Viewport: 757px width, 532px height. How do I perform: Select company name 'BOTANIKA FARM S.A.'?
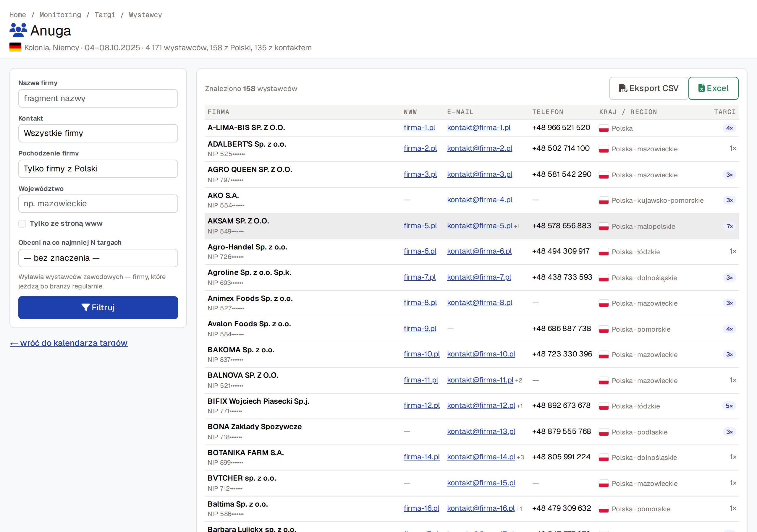(246, 452)
